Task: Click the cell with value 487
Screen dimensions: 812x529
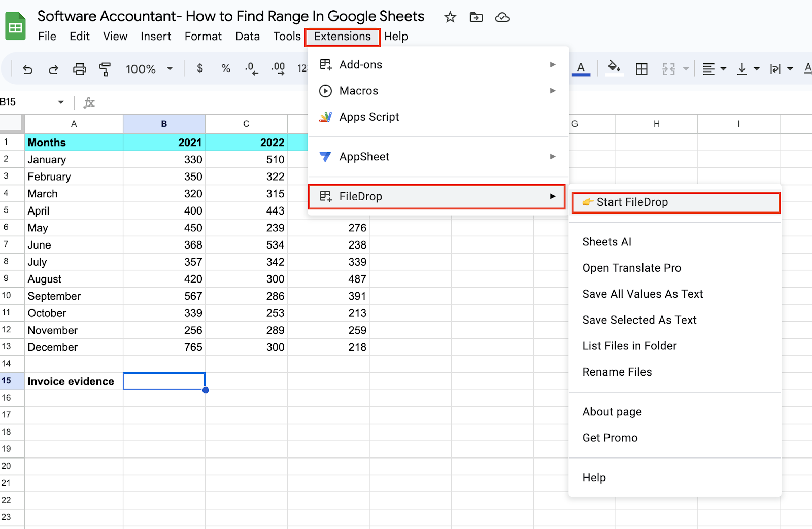Action: click(x=328, y=279)
